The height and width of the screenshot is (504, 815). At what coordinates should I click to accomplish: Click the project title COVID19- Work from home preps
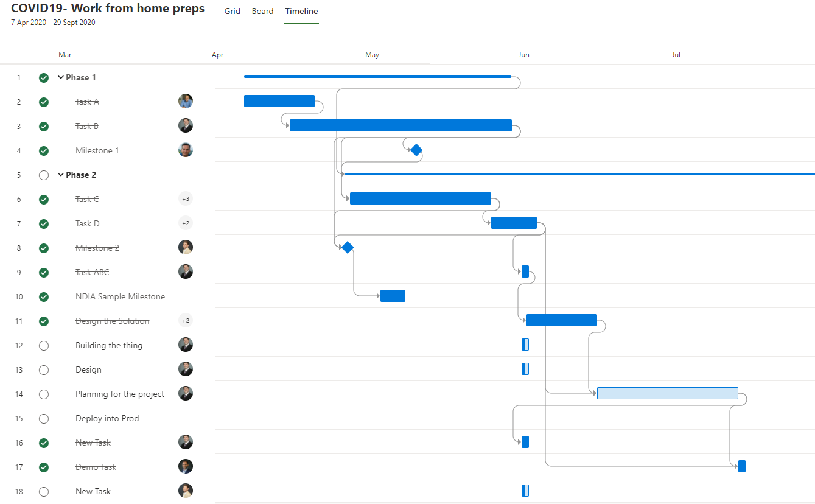pyautogui.click(x=108, y=9)
